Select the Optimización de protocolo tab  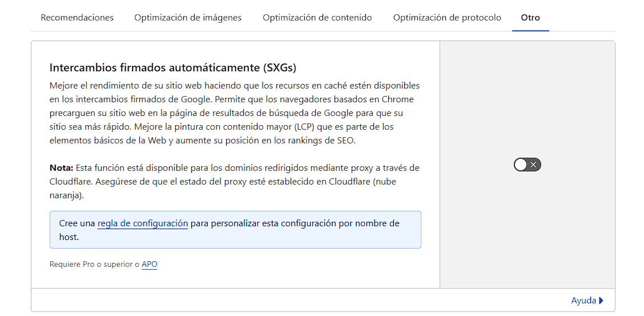pos(447,18)
